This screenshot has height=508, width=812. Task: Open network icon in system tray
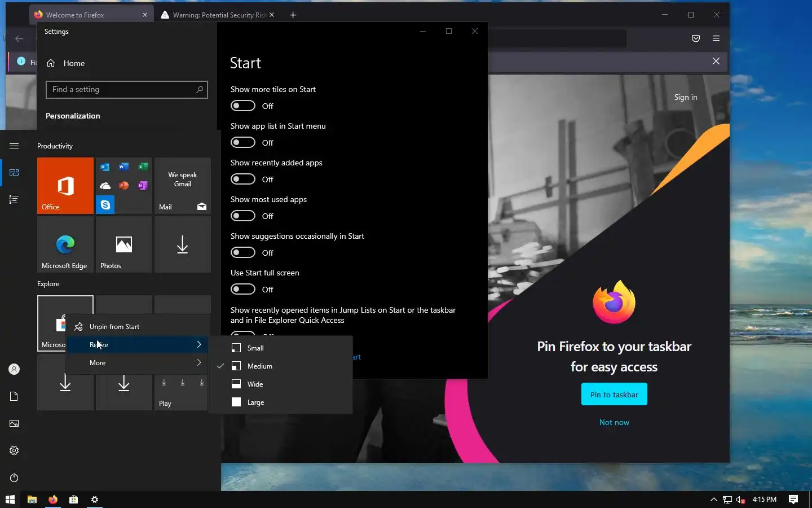click(727, 500)
